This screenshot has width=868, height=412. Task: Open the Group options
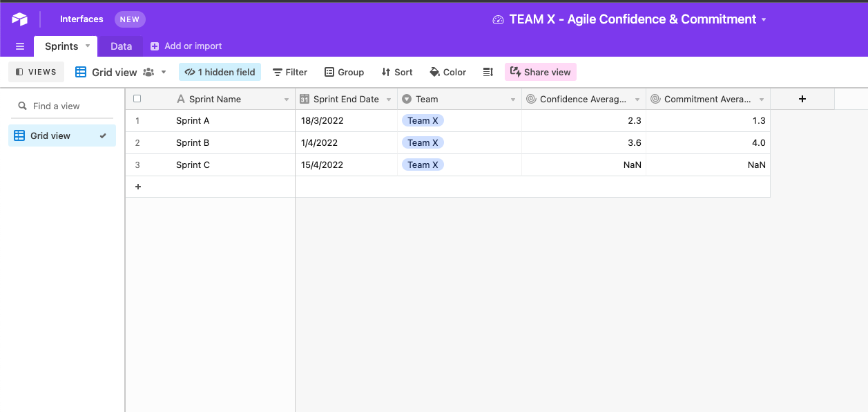coord(344,72)
